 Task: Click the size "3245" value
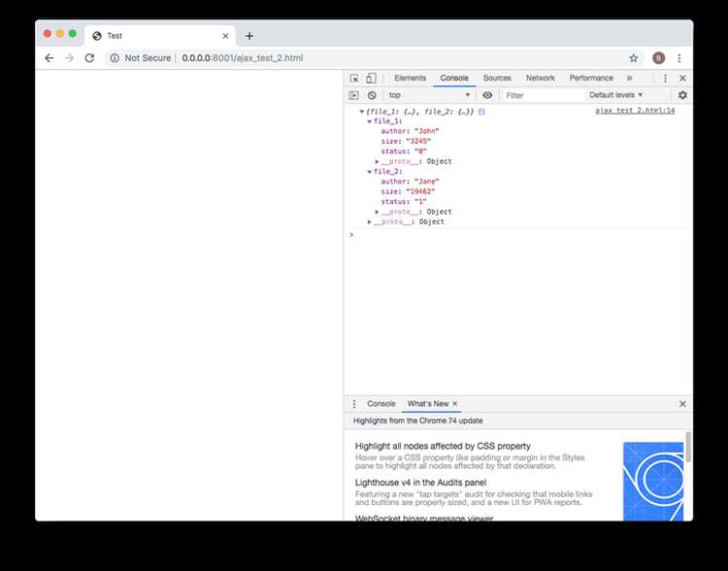[418, 141]
